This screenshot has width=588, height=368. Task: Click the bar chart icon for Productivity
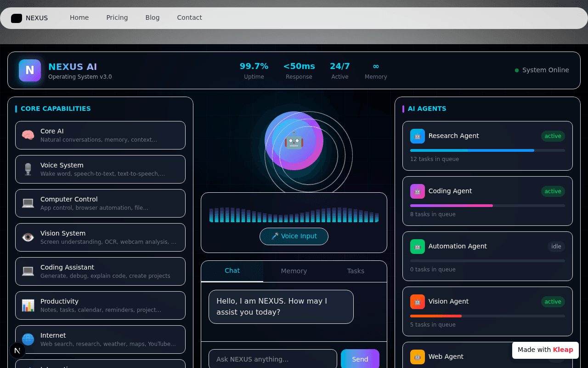28,305
